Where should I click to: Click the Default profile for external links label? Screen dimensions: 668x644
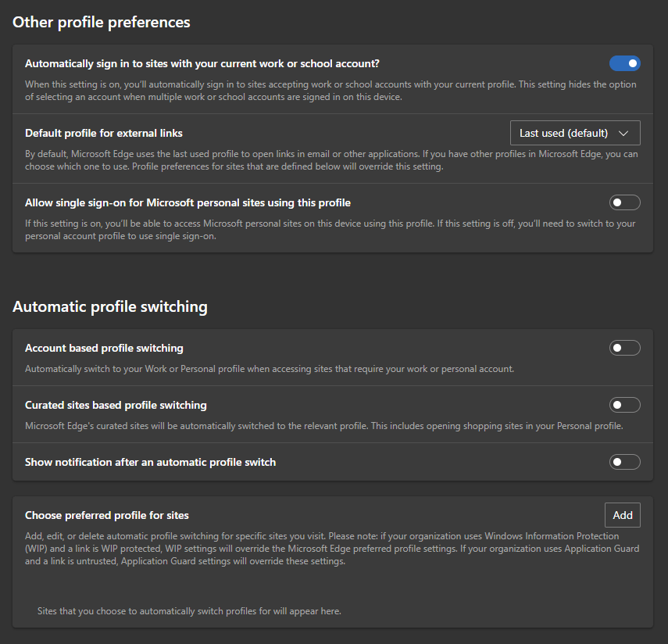tap(104, 133)
